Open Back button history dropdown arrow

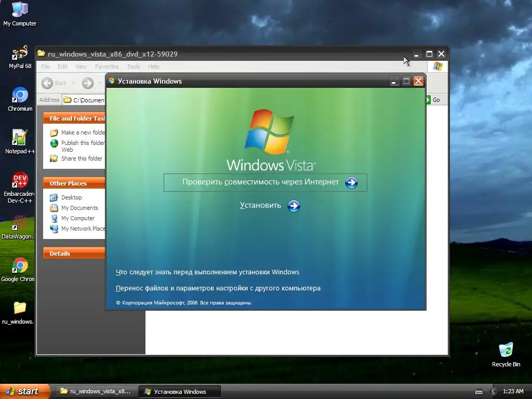pos(73,83)
